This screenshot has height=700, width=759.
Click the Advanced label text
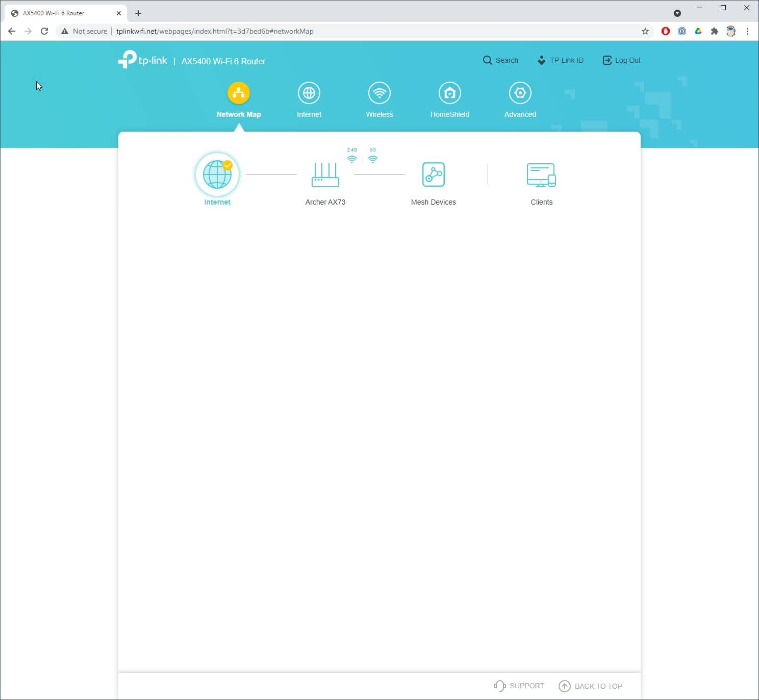520,114
